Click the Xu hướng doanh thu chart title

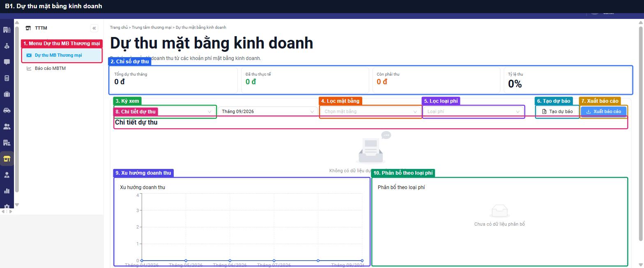coord(143,187)
